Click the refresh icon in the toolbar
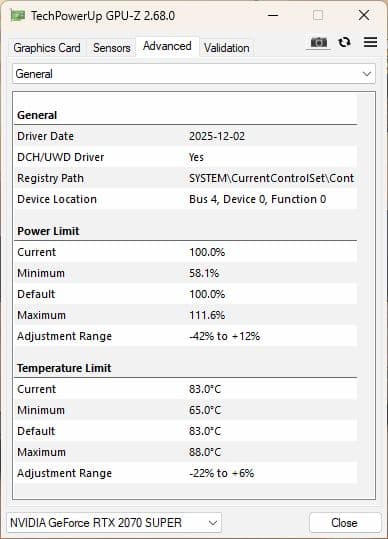 point(344,42)
